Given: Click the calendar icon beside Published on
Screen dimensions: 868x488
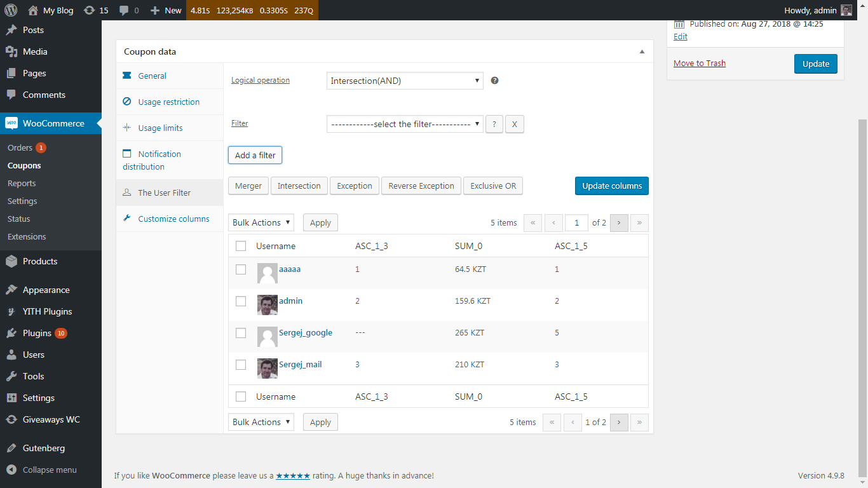Looking at the screenshot, I should [679, 24].
